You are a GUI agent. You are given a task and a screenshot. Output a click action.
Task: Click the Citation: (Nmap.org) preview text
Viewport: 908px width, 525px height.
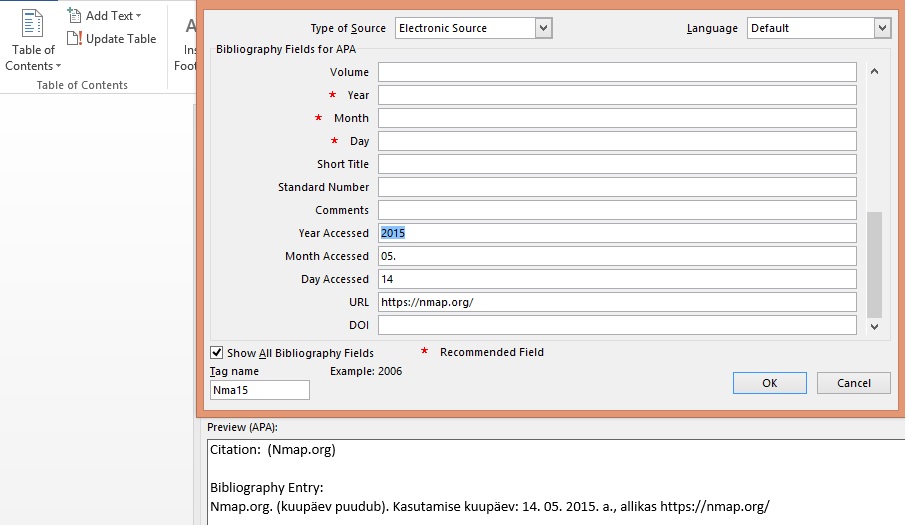(273, 449)
